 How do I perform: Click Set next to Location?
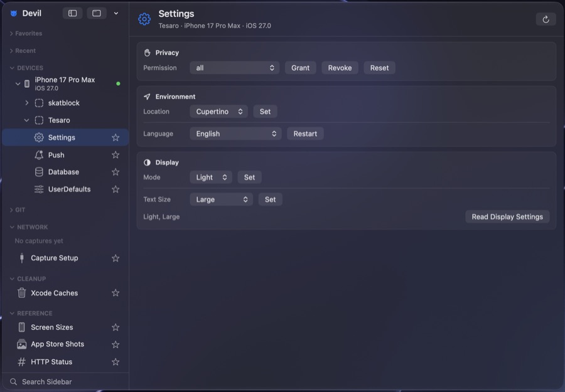[x=265, y=112]
